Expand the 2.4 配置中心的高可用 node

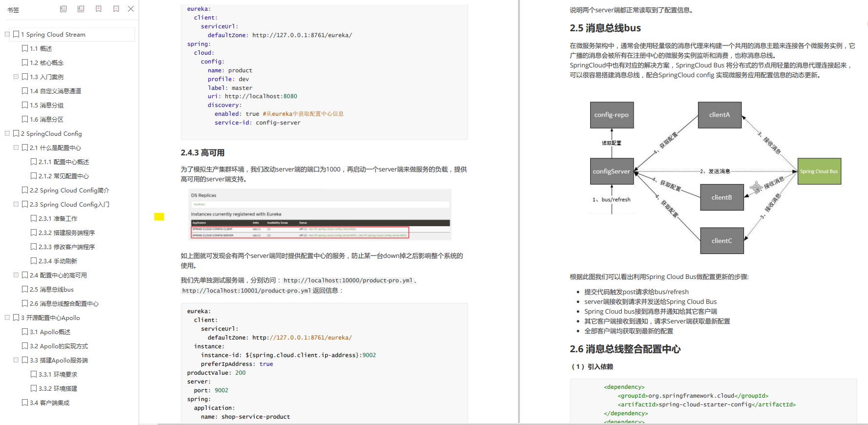16,275
